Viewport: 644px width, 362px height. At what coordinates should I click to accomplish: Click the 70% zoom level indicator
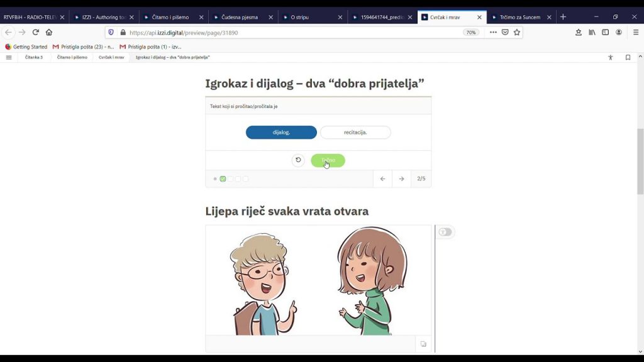coord(470,32)
